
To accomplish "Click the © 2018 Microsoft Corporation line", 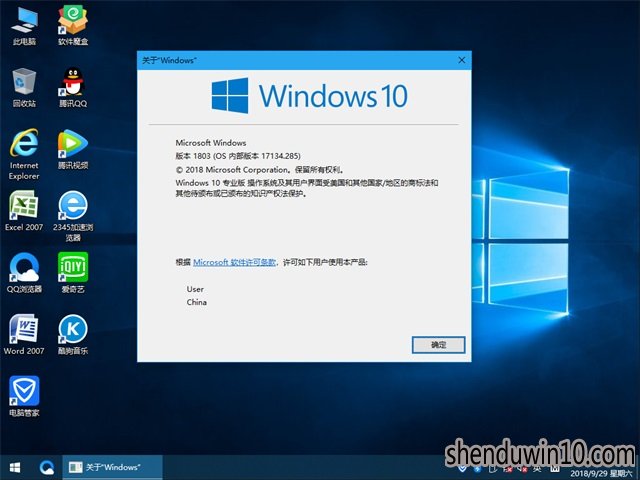I will pos(260,170).
